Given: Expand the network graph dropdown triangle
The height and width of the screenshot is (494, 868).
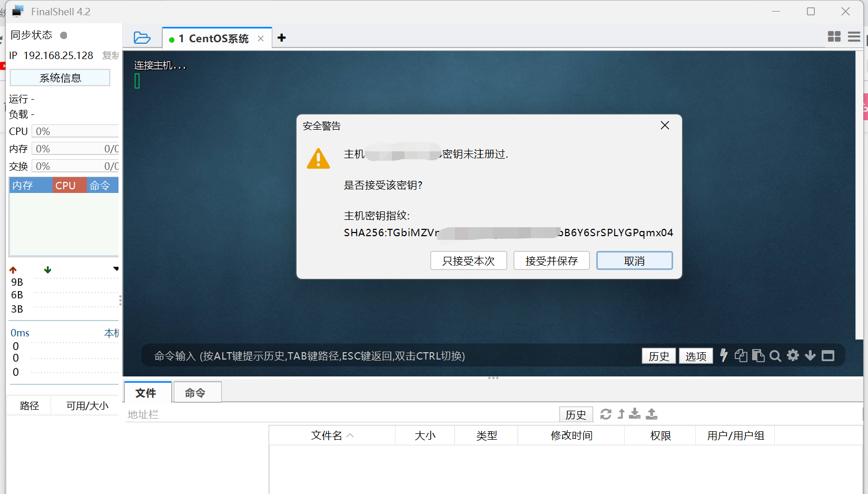Looking at the screenshot, I should (115, 268).
